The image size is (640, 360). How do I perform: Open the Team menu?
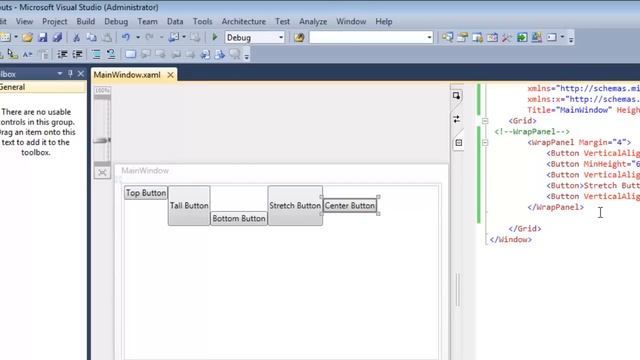point(147,22)
